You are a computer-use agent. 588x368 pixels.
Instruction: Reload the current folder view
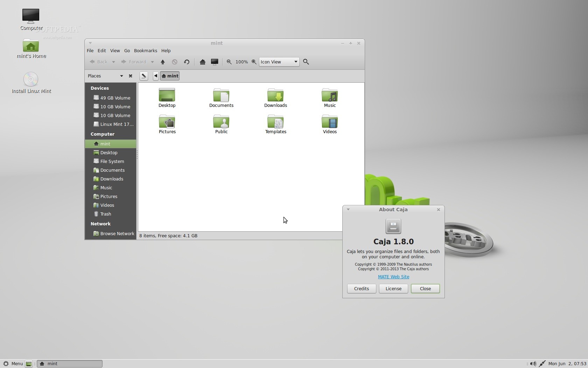[x=187, y=62]
